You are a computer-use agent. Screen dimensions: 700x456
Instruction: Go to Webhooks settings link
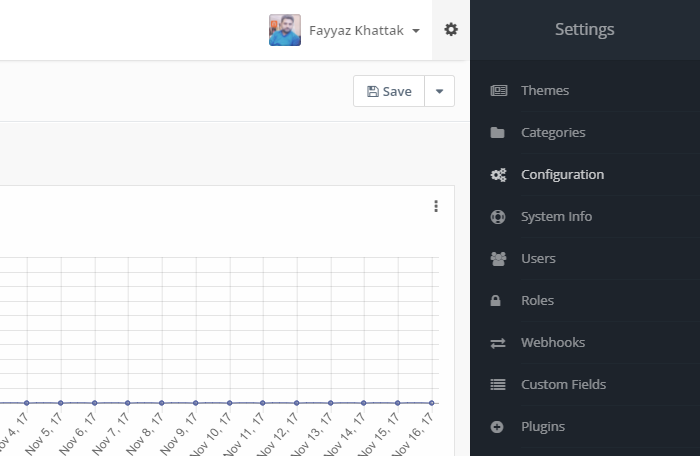pyautogui.click(x=553, y=343)
